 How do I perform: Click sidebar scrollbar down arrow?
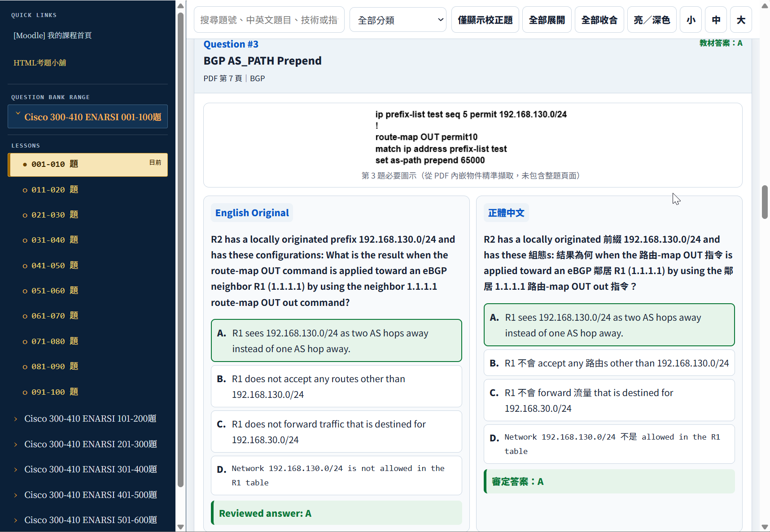click(180, 527)
